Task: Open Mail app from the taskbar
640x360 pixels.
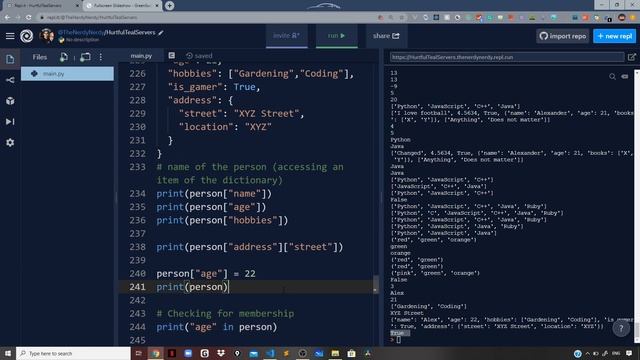Action: [x=253, y=353]
